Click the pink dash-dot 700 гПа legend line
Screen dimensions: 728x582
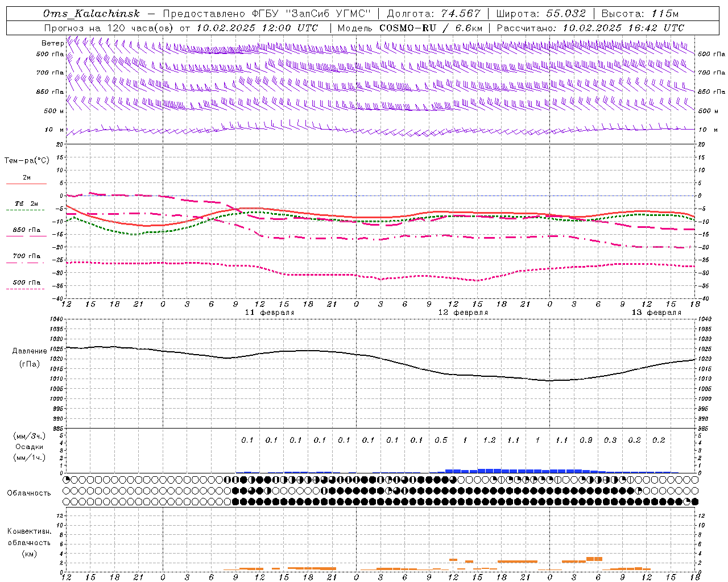[x=25, y=263]
